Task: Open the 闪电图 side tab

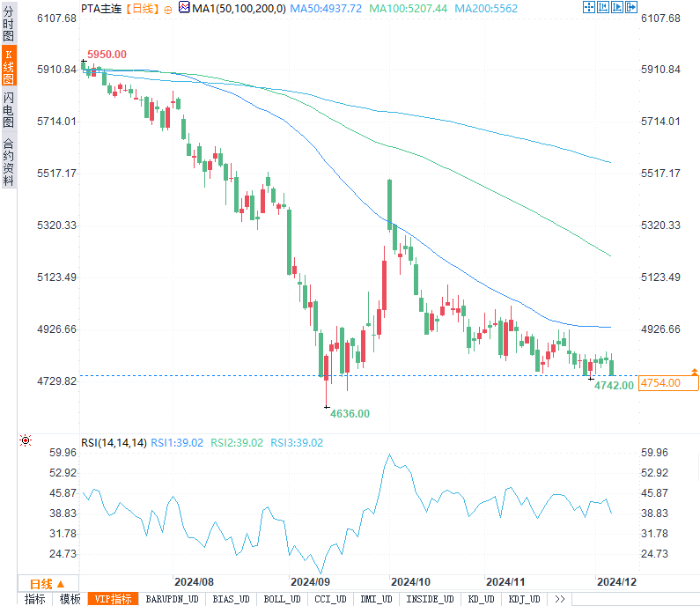Action: (x=8, y=111)
